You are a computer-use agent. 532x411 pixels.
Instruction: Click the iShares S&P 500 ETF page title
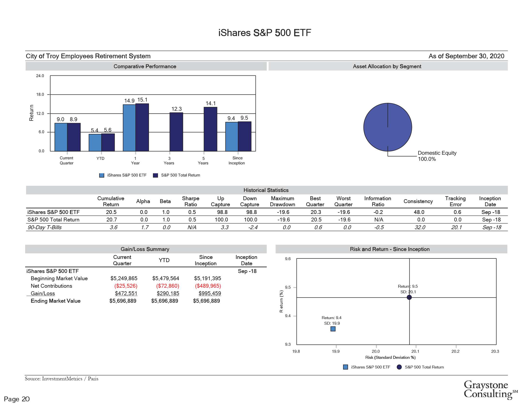[x=265, y=33]
